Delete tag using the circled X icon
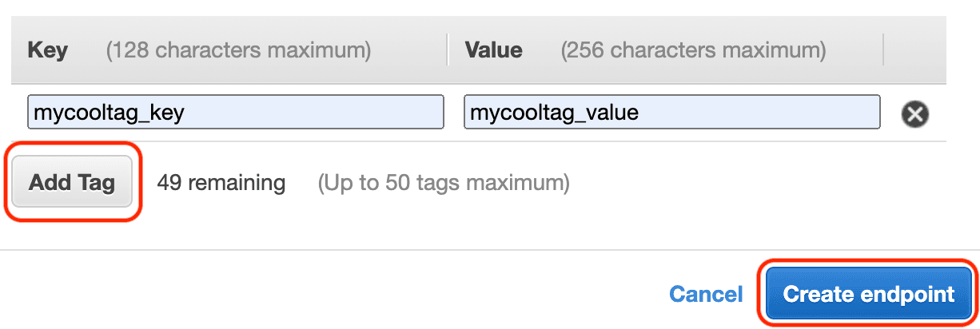The height and width of the screenshot is (329, 980). pyautogui.click(x=915, y=115)
